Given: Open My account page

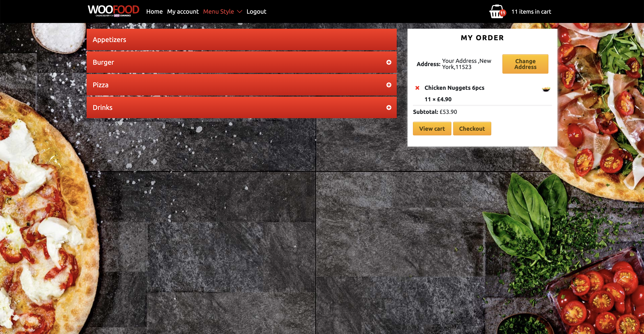Looking at the screenshot, I should [183, 11].
